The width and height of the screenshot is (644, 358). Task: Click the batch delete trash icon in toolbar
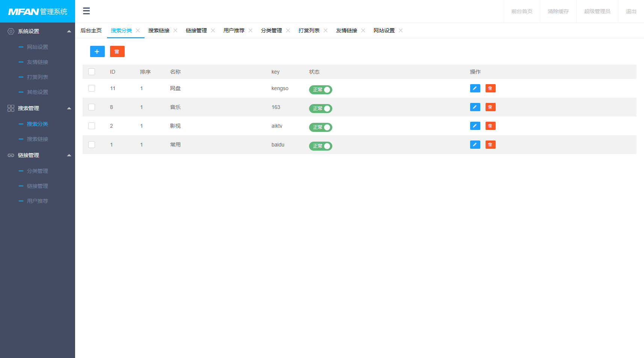[117, 51]
